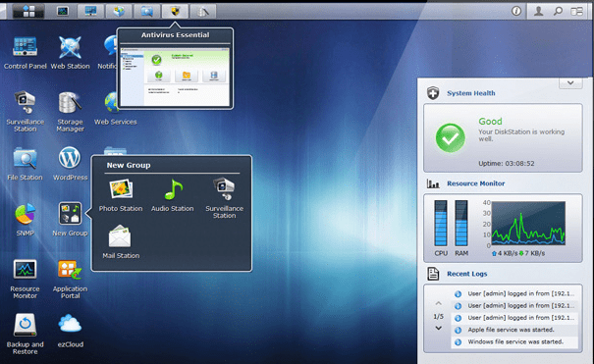Image resolution: width=594 pixels, height=364 pixels.
Task: Go to next logs page arrow
Action: (438, 328)
